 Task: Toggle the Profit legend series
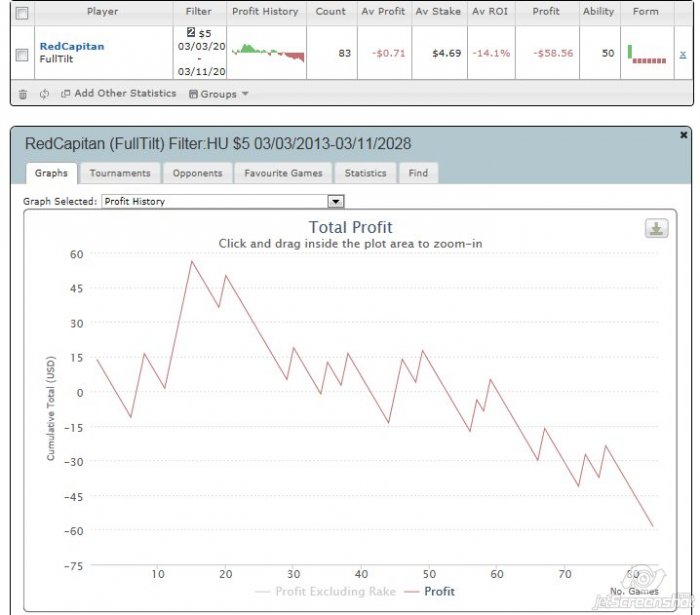click(x=429, y=592)
